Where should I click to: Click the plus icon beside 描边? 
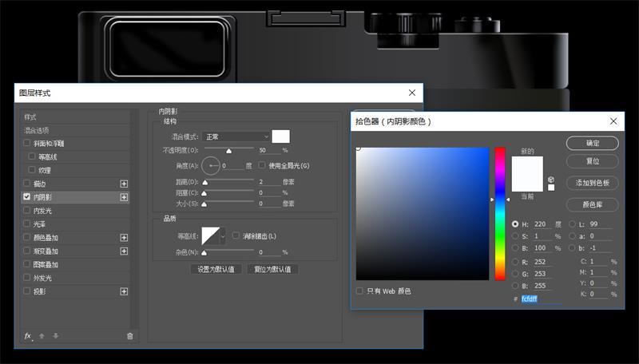click(124, 184)
